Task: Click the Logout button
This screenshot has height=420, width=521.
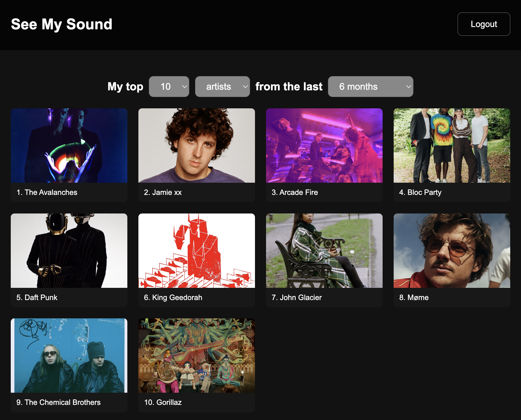Action: pyautogui.click(x=483, y=24)
